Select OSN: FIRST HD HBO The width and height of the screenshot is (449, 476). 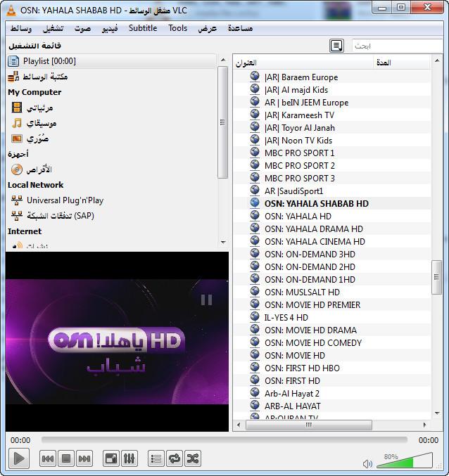click(x=332, y=368)
